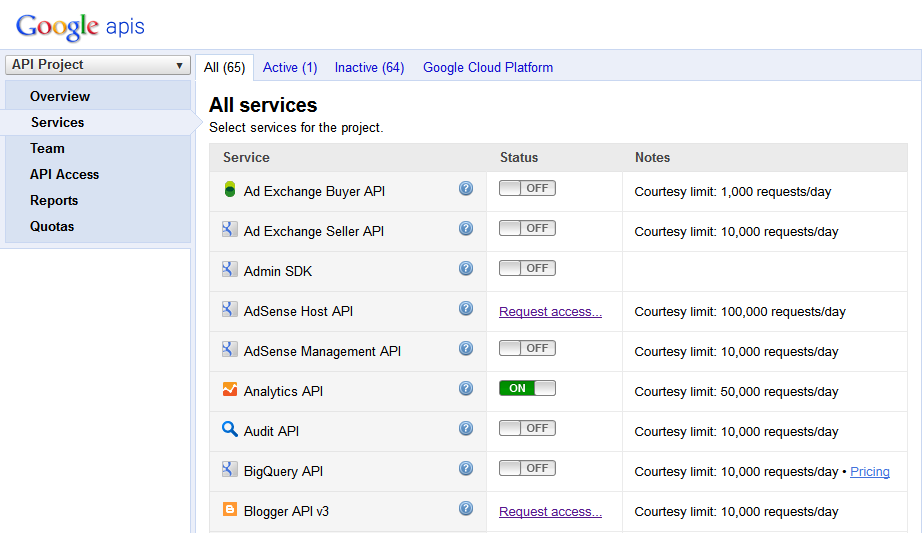
Task: Open Quotas in the sidebar
Action: point(52,226)
